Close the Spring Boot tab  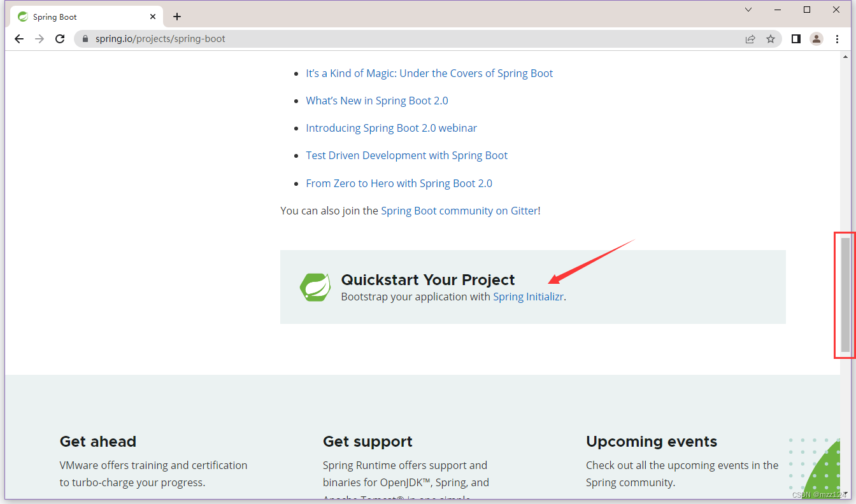153,17
